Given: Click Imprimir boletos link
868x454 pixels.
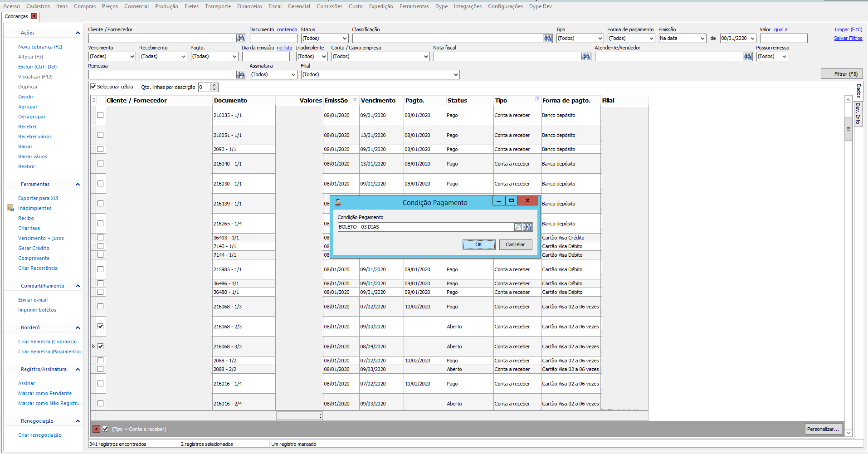Looking at the screenshot, I should tap(37, 310).
